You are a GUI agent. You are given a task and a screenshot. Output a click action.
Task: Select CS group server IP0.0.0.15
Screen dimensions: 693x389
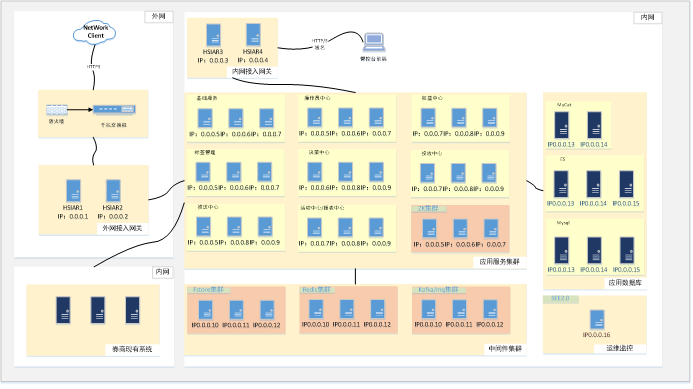click(x=627, y=184)
